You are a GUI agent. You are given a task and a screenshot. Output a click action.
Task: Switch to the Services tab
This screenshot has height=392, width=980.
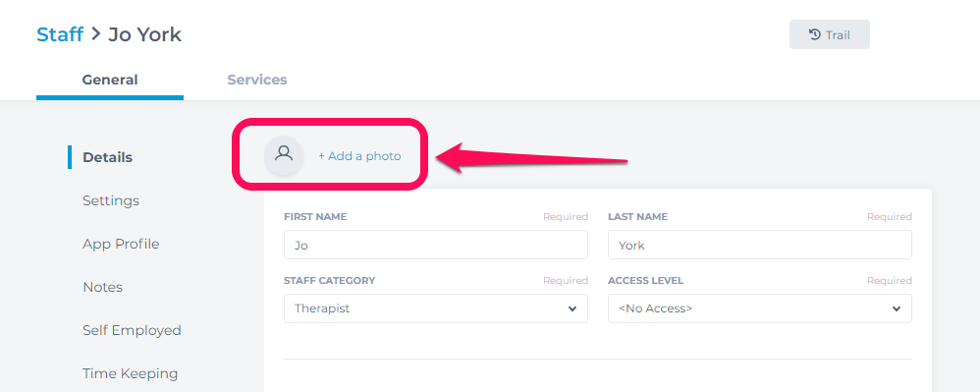(257, 80)
